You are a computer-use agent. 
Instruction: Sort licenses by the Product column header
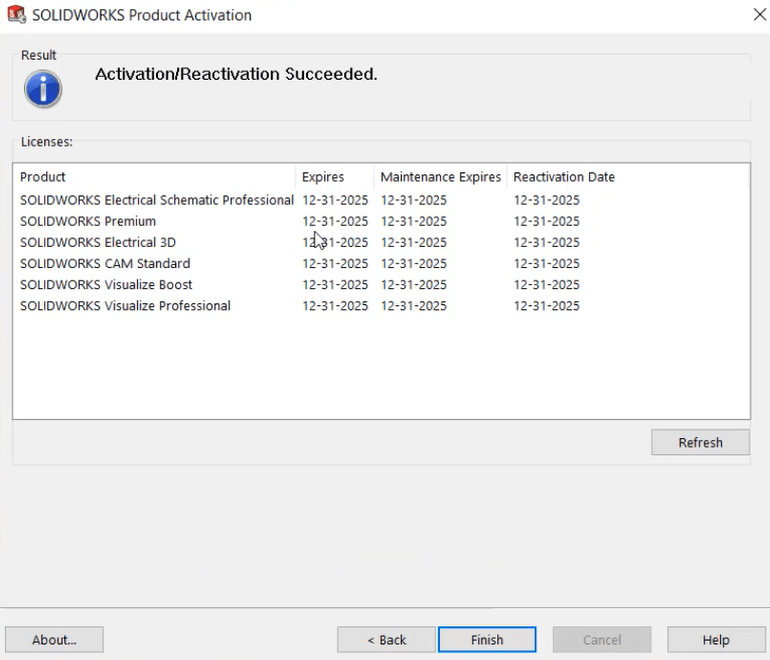pos(43,177)
